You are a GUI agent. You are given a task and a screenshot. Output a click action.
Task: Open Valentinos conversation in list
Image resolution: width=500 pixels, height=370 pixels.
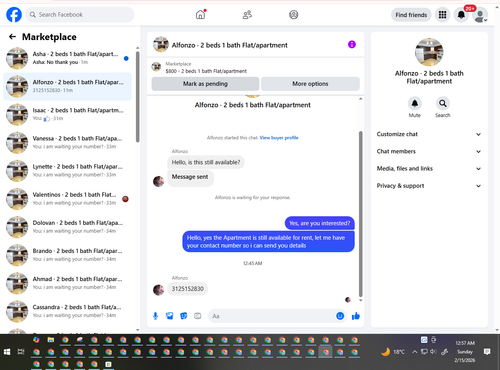point(67,199)
